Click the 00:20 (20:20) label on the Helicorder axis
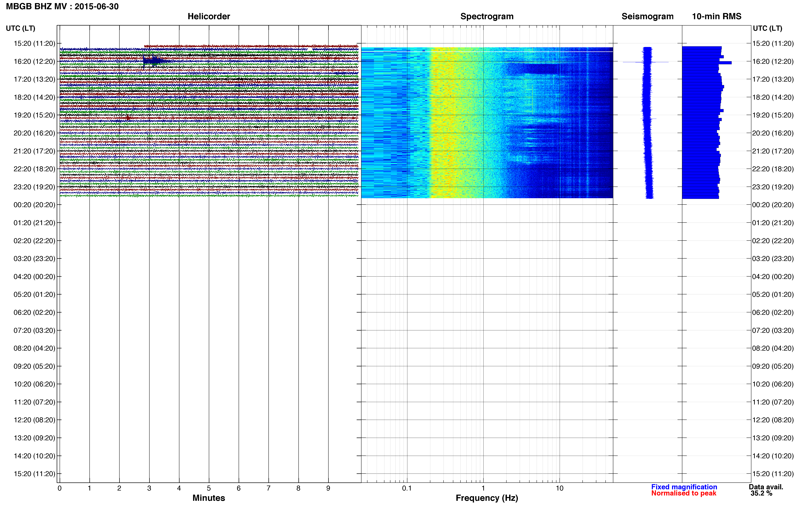Viewport: 812px width, 508px height. [x=34, y=205]
